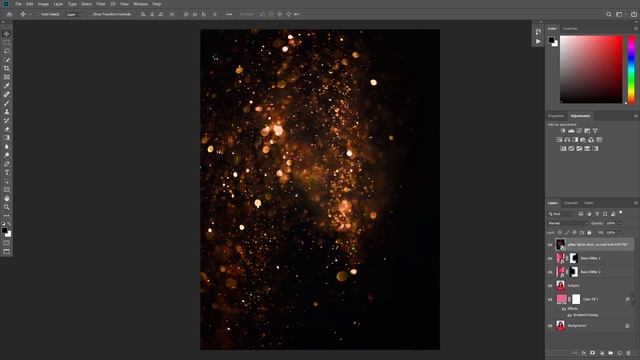
Task: Open the Window menu
Action: point(141,4)
